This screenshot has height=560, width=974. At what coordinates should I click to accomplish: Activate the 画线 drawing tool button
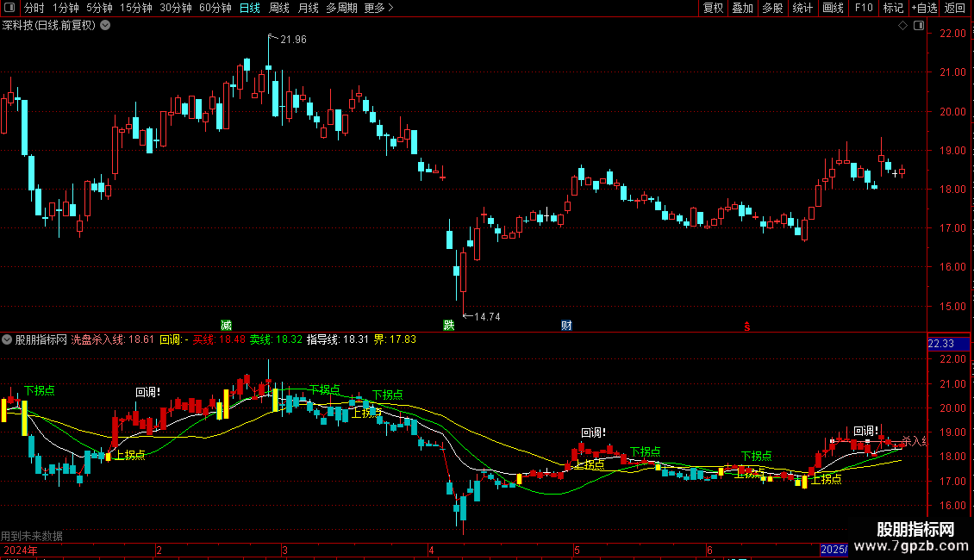[x=833, y=8]
